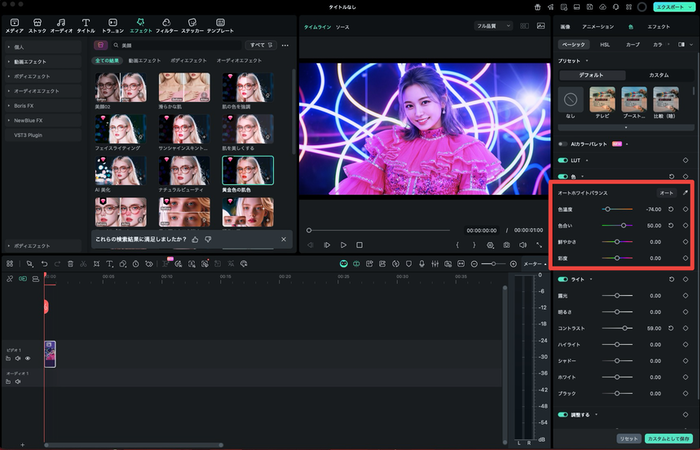Click the エクスポート export button
This screenshot has width=700, height=450.
click(x=673, y=7)
